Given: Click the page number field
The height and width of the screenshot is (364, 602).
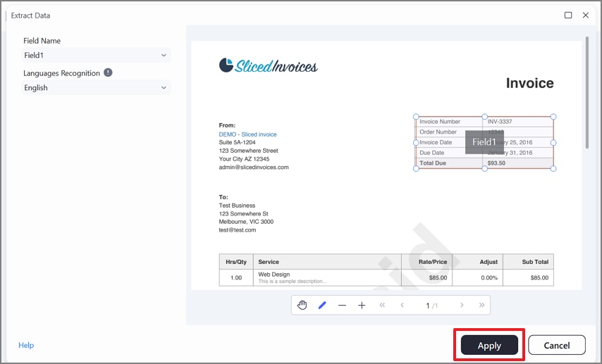Looking at the screenshot, I should point(431,306).
